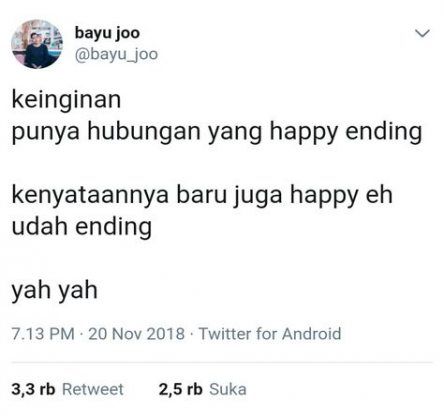View the 3,3 rb retweet count
Image resolution: width=444 pixels, height=416 pixels.
click(x=33, y=389)
